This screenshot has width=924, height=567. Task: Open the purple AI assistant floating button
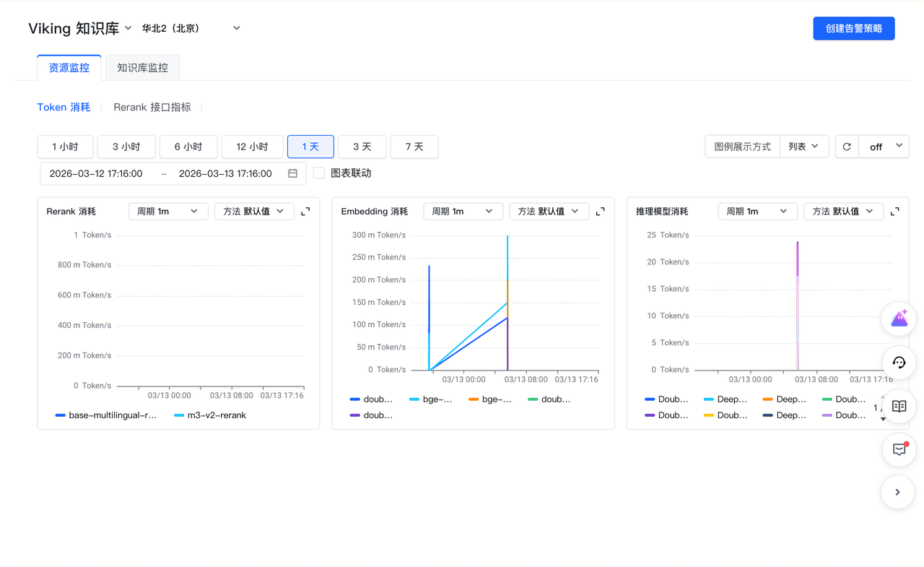899,319
